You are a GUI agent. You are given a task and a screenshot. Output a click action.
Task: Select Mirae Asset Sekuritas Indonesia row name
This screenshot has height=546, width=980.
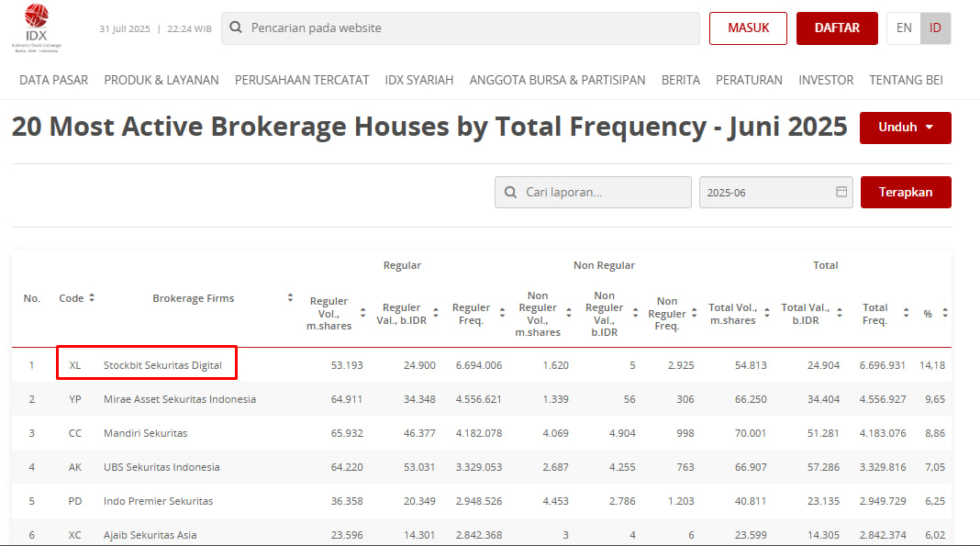tap(180, 398)
